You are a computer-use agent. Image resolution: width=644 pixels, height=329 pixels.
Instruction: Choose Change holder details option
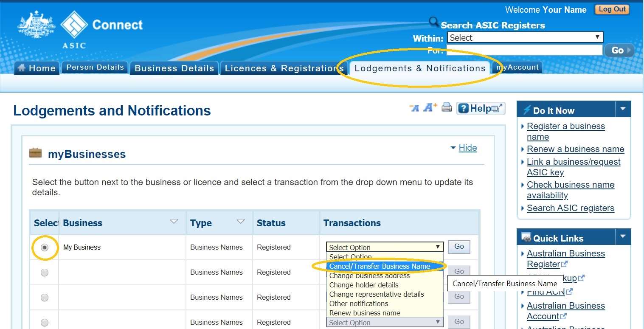click(x=385, y=285)
